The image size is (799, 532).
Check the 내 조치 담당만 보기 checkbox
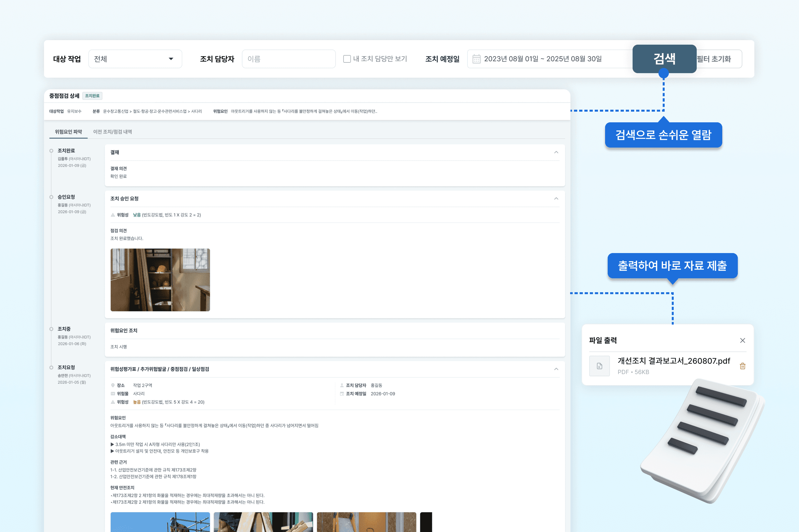point(347,59)
